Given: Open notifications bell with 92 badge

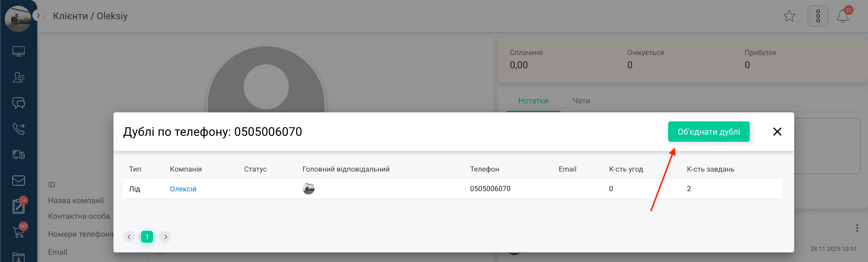Looking at the screenshot, I should pyautogui.click(x=843, y=16).
